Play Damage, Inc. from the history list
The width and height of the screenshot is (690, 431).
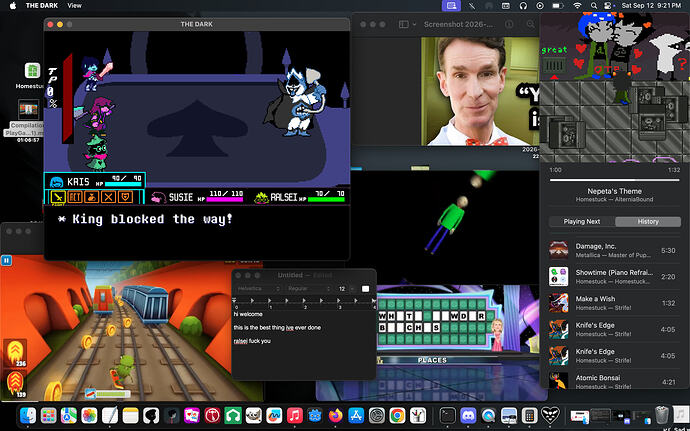click(614, 250)
